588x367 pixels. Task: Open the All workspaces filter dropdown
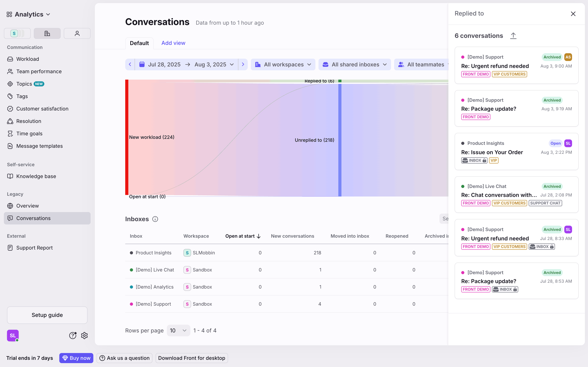pyautogui.click(x=283, y=64)
